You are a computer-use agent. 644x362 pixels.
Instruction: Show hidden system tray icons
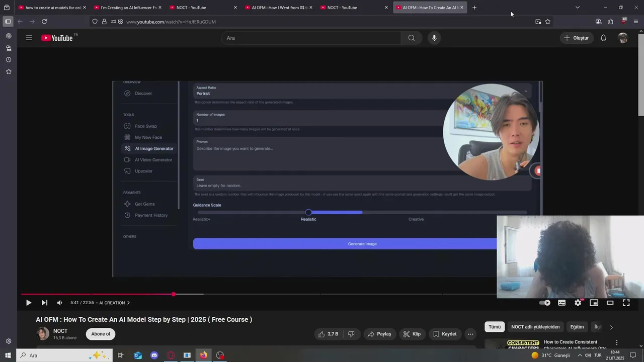pos(580,355)
